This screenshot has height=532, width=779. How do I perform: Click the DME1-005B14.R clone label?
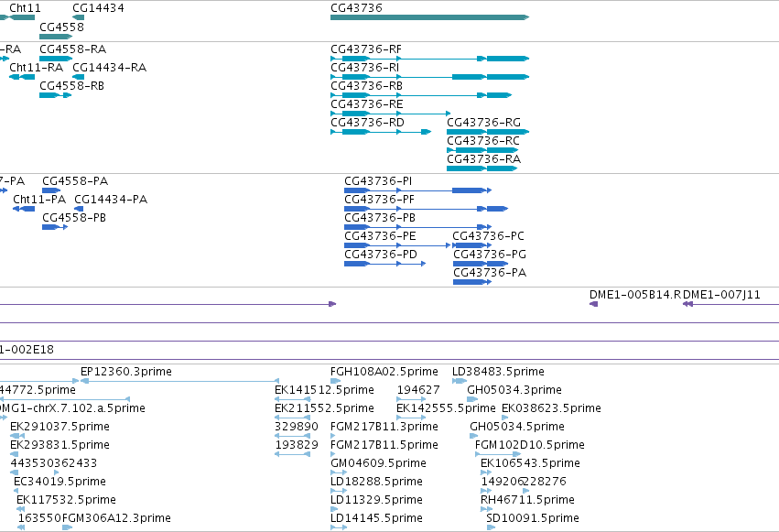(x=635, y=295)
